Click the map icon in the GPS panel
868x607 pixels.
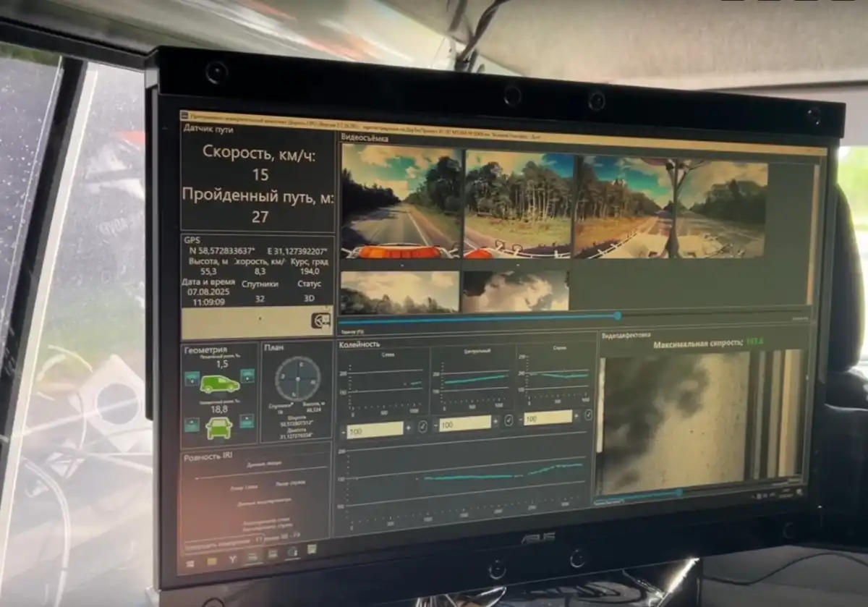click(320, 320)
